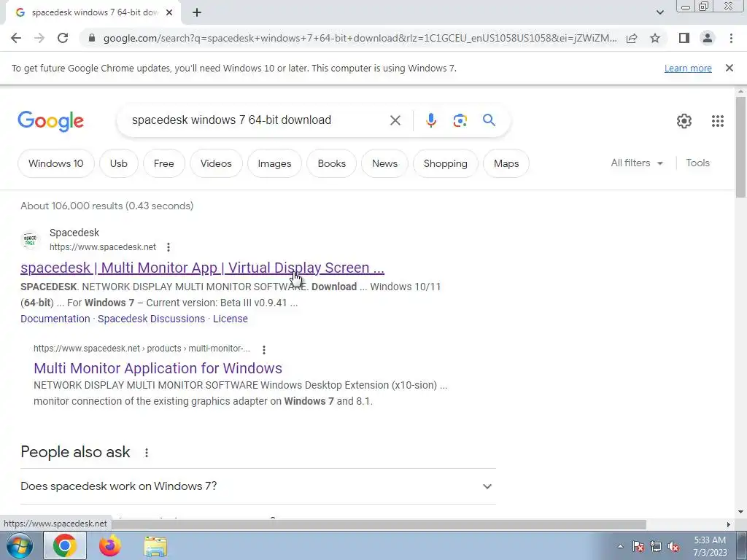Switch to Shopping results
Viewport: 747px width, 560px height.
point(446,163)
